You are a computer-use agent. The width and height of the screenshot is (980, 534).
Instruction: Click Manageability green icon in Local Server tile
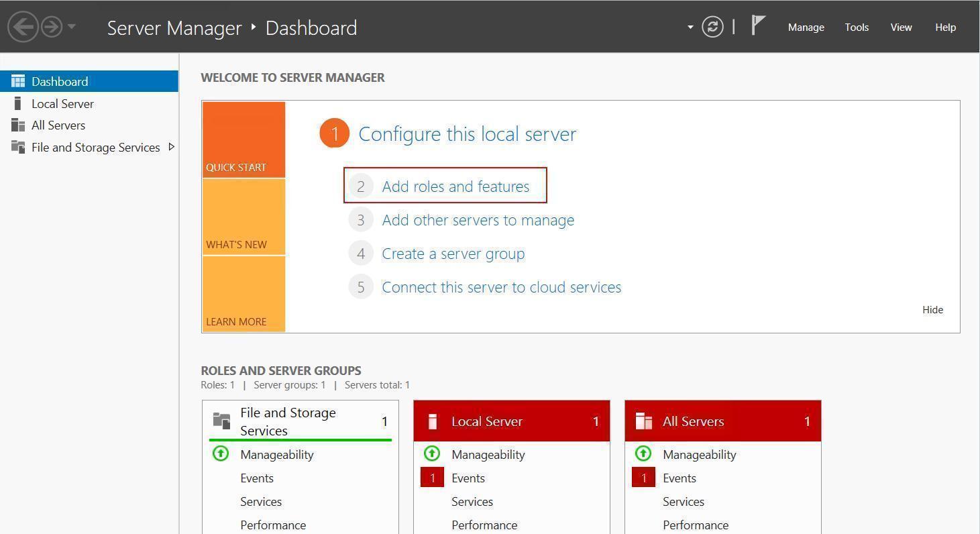(431, 453)
